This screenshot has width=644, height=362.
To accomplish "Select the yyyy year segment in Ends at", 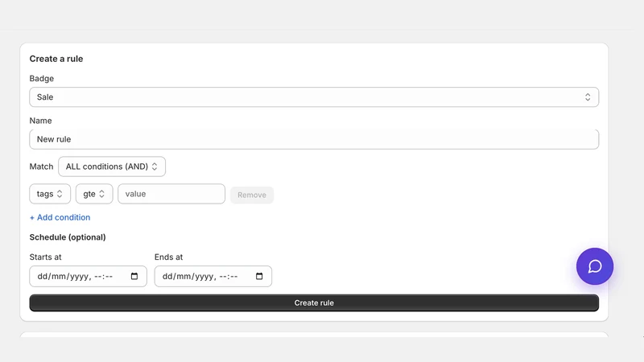I will pyautogui.click(x=203, y=276).
